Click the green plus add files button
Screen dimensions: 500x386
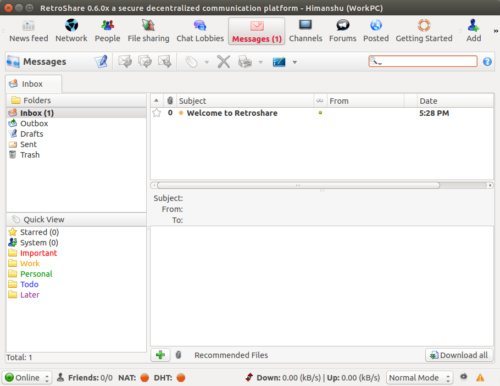click(160, 355)
